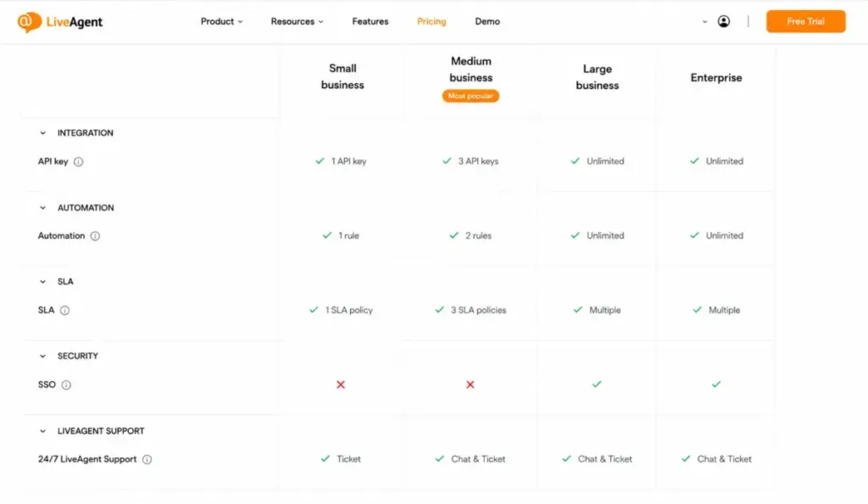
Task: Click the '2 rules' automation cell
Action: pos(470,235)
